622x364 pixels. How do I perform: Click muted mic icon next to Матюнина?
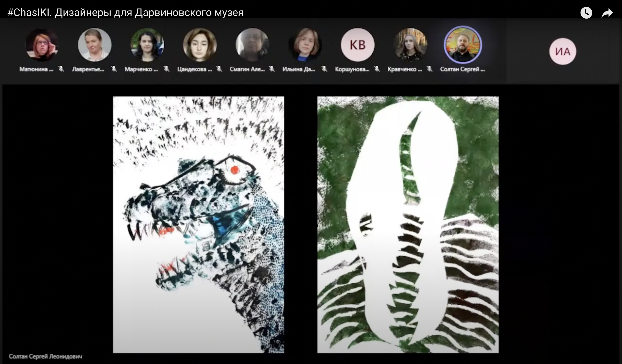coord(61,69)
